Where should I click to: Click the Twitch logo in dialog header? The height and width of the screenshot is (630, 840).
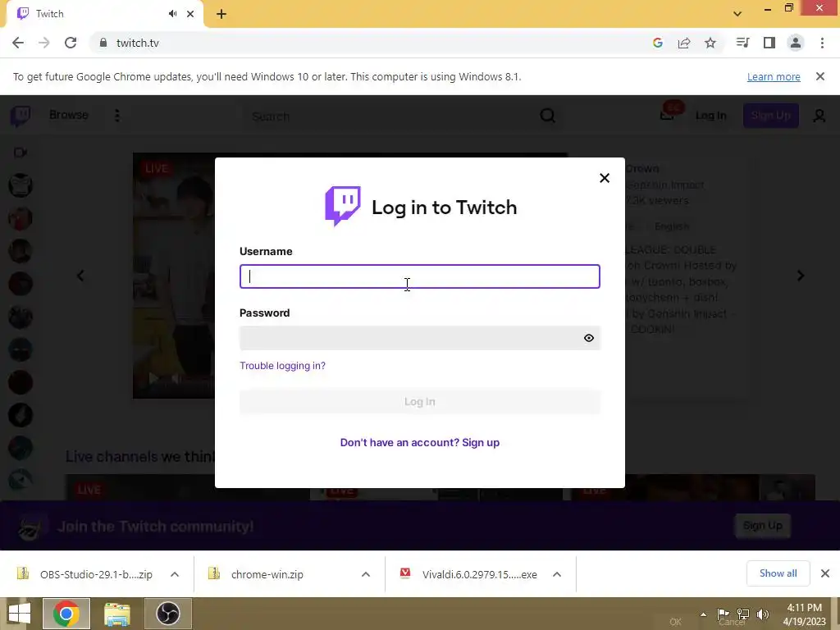coord(343,206)
